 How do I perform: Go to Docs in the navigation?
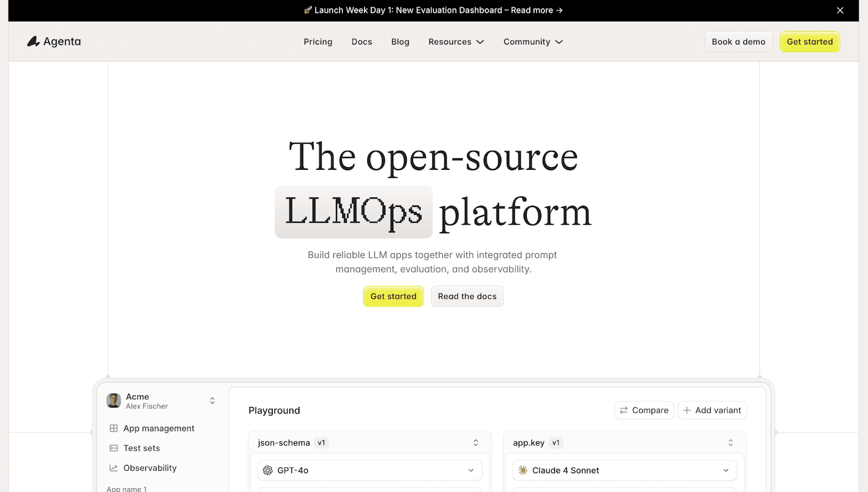point(362,42)
